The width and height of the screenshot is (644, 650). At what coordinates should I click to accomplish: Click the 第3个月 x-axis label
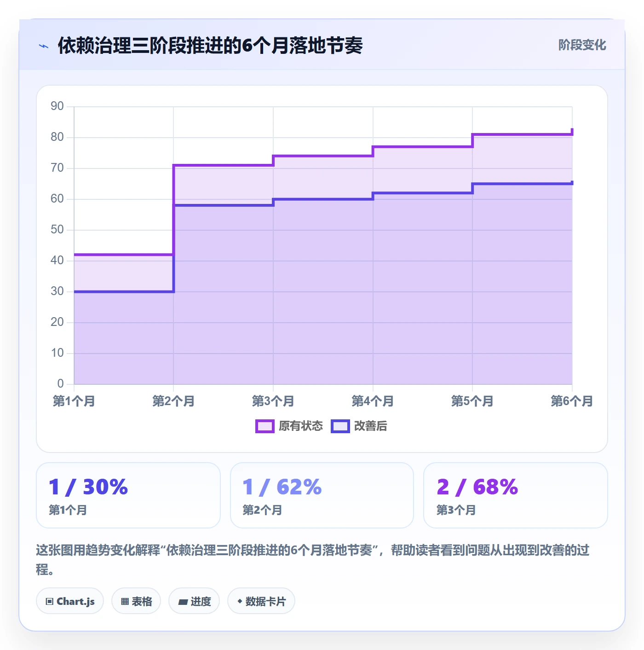[273, 401]
